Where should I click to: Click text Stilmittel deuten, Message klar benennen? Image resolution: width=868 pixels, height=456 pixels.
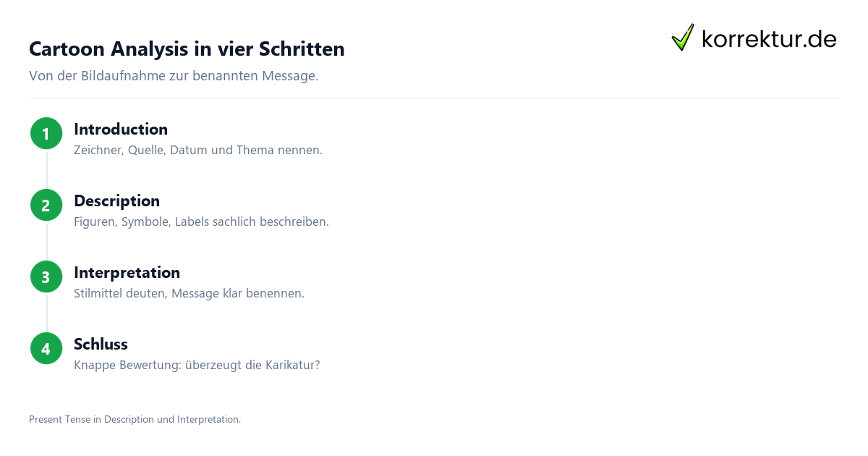click(189, 294)
